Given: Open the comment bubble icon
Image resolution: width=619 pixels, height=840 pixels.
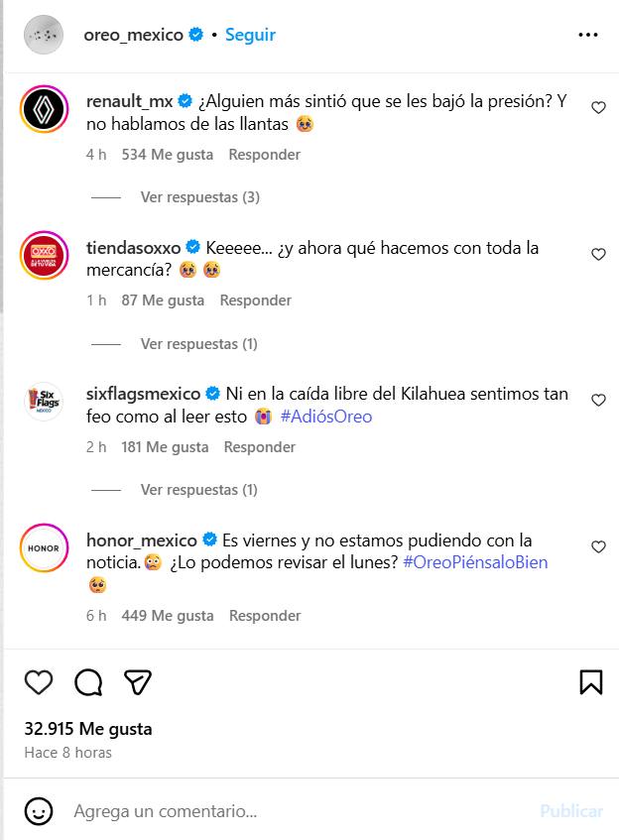Looking at the screenshot, I should coord(88,682).
